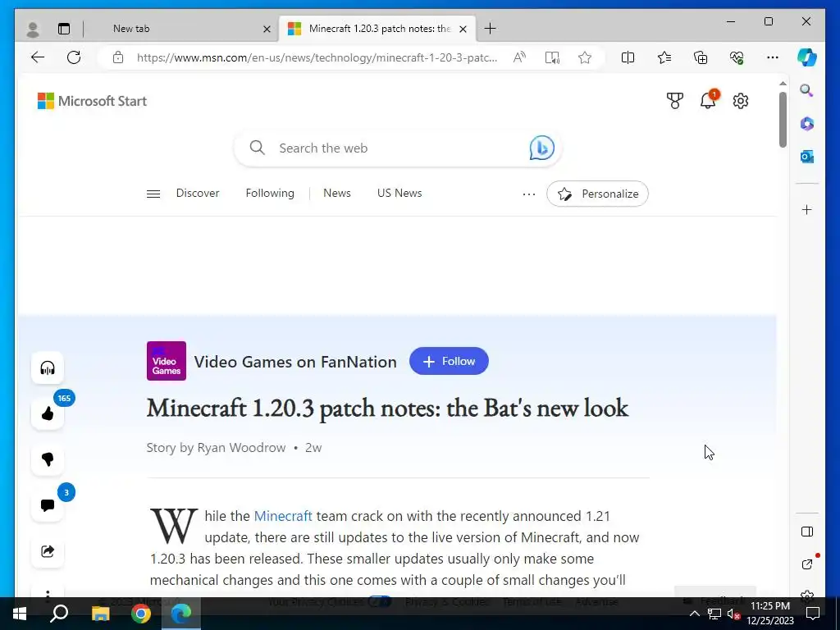
Task: Open a new browser tab
Action: click(490, 29)
